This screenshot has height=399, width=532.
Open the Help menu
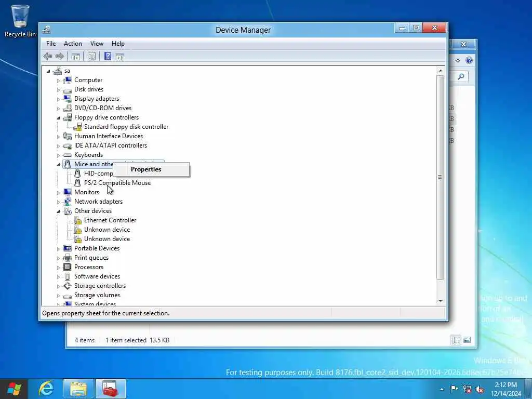(x=118, y=44)
